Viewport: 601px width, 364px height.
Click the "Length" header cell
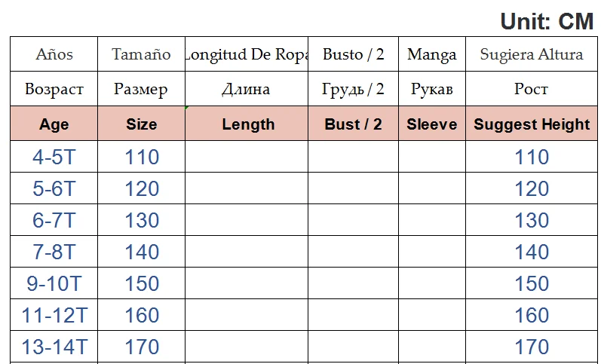tap(248, 124)
